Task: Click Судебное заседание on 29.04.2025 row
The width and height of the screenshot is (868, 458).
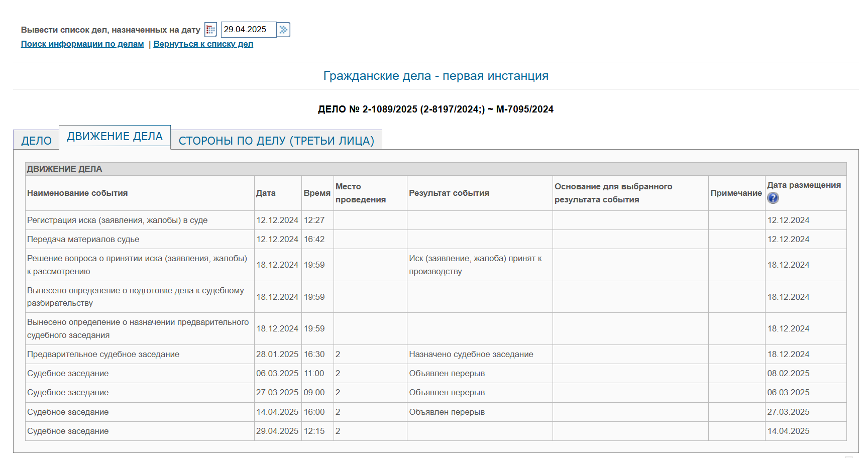Action: click(x=68, y=431)
